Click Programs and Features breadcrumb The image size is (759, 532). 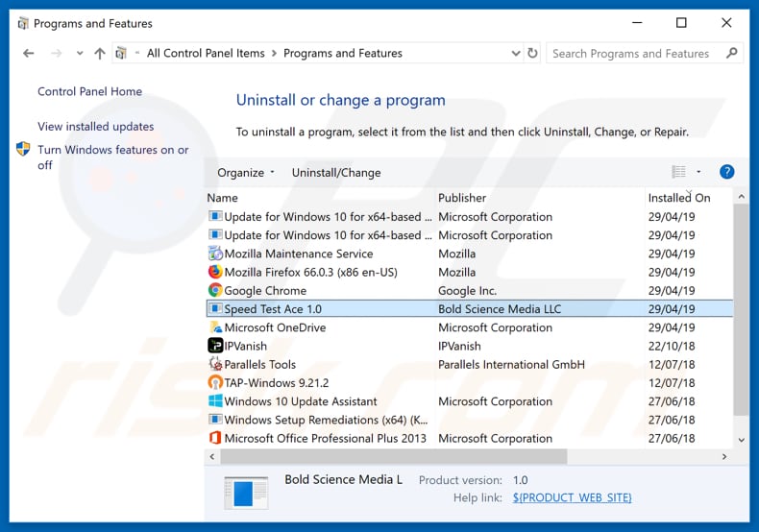[343, 53]
